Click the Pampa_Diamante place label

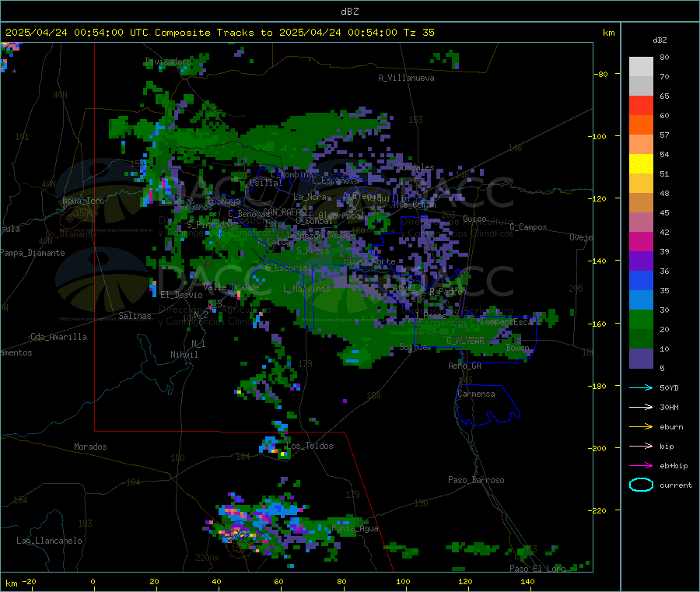pos(33,253)
